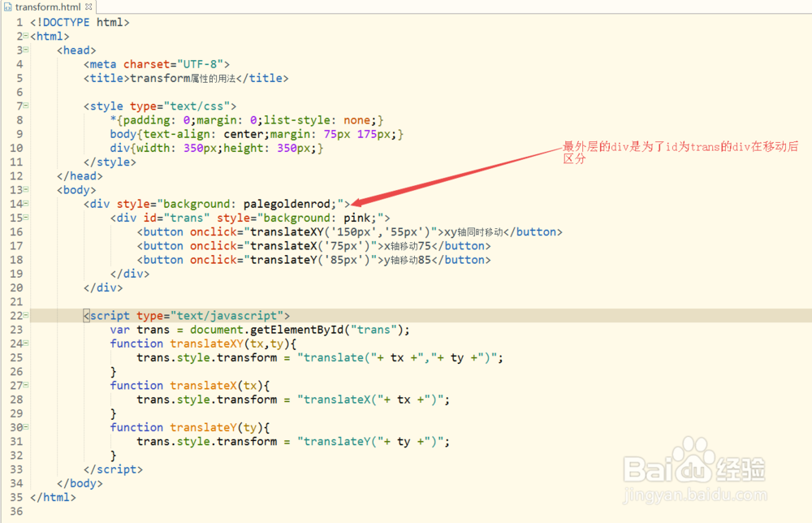Click the closing </style> tag

(x=110, y=162)
